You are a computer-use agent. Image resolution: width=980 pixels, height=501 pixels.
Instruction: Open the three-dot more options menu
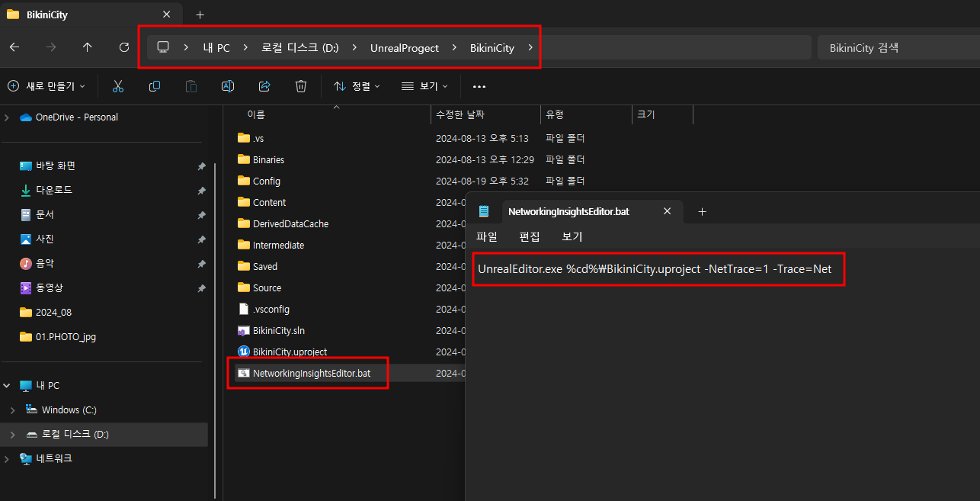point(479,86)
